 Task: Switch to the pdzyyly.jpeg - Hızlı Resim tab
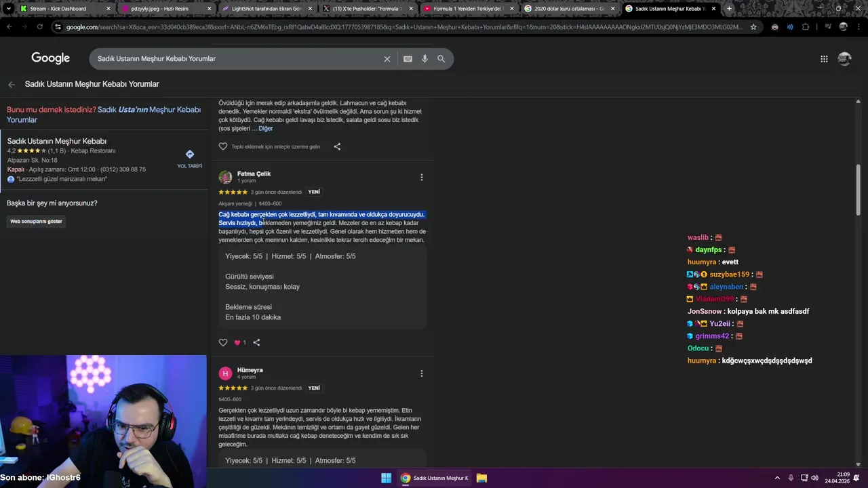click(167, 9)
